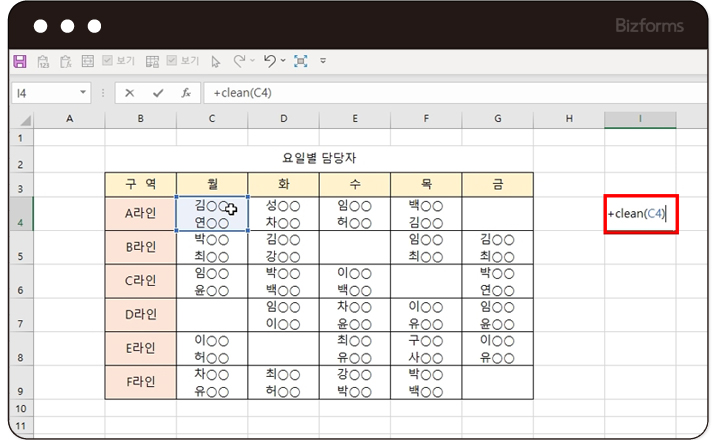The width and height of the screenshot is (715, 440).
Task: Expand the Undo history dropdown arrow
Action: pyautogui.click(x=283, y=61)
